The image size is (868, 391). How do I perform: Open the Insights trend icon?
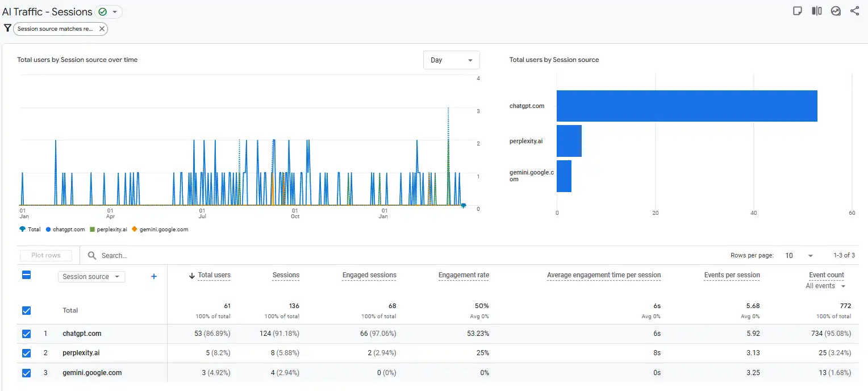coord(836,11)
